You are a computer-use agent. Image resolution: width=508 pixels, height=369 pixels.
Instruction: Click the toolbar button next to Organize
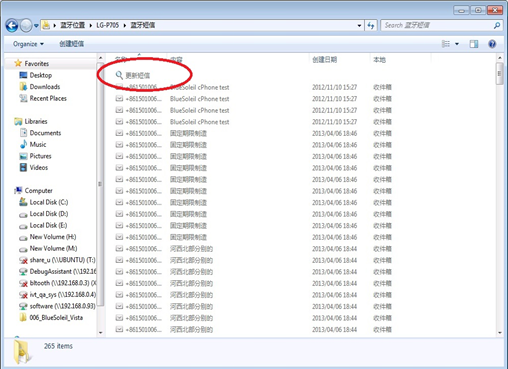pos(72,44)
